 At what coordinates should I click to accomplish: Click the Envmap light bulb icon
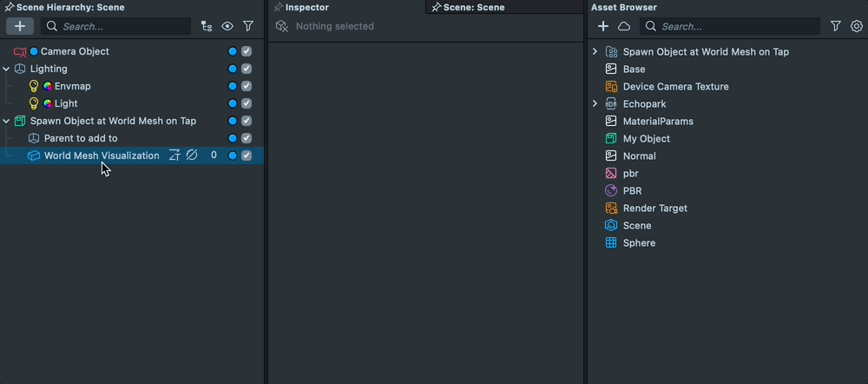pyautogui.click(x=34, y=86)
